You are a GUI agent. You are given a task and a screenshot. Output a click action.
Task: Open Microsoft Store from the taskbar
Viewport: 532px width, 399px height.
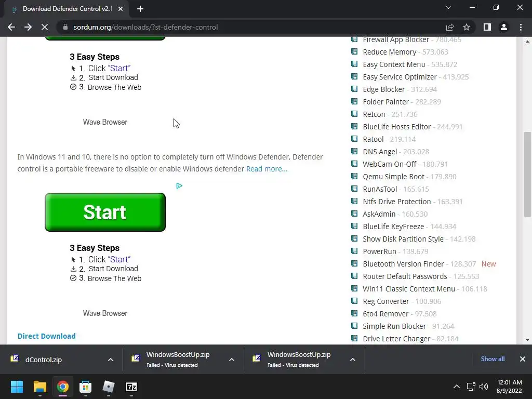(85, 387)
